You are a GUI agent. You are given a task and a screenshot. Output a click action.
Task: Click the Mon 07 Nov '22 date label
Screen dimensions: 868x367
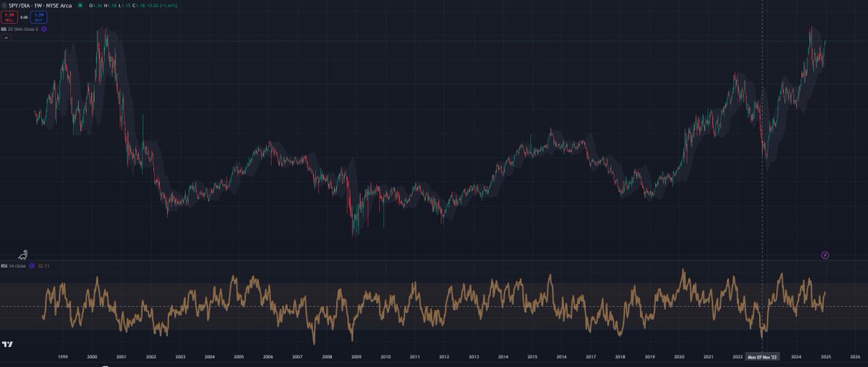(763, 357)
